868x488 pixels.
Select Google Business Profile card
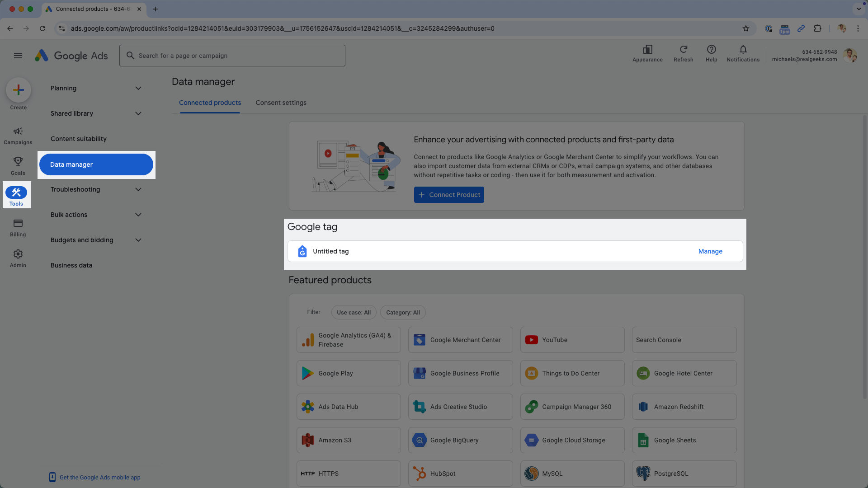[x=460, y=373]
